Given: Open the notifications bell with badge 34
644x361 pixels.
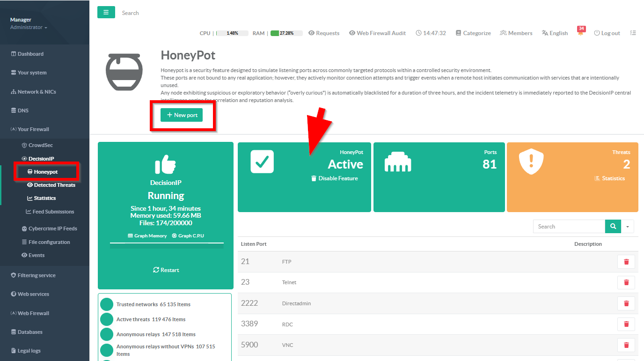Looking at the screenshot, I should click(x=581, y=33).
